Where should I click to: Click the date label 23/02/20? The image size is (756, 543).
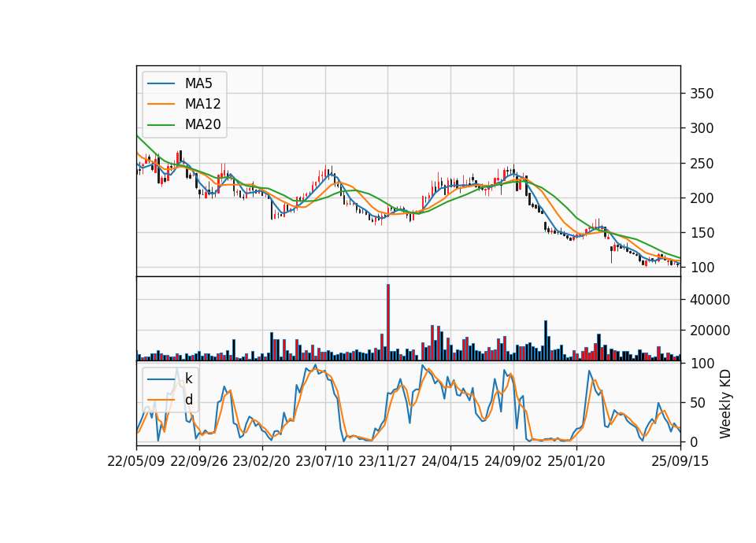[261, 461]
